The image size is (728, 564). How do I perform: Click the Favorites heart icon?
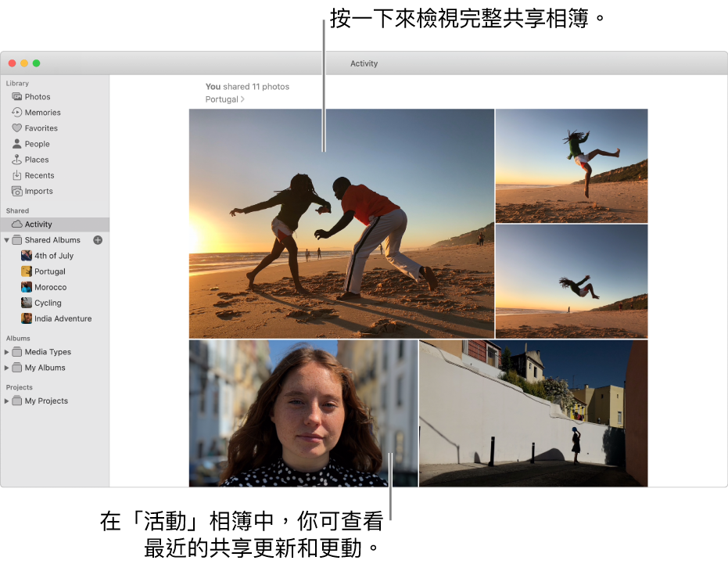coord(17,128)
